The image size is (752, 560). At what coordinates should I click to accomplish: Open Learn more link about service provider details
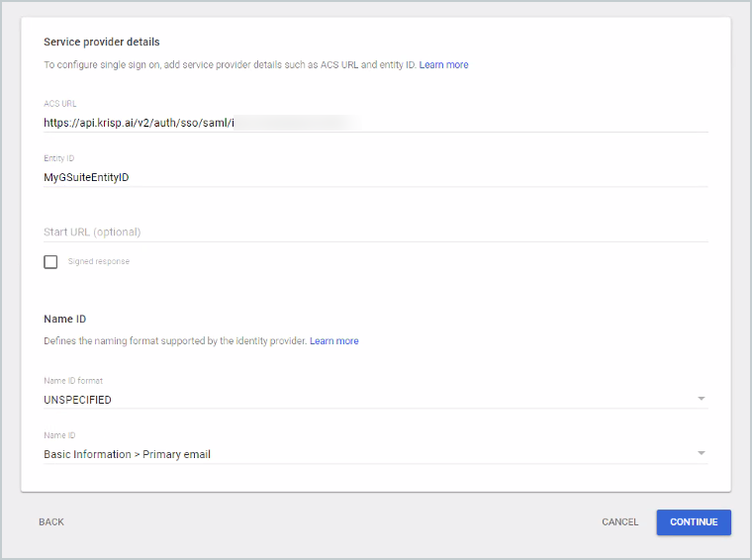point(443,64)
